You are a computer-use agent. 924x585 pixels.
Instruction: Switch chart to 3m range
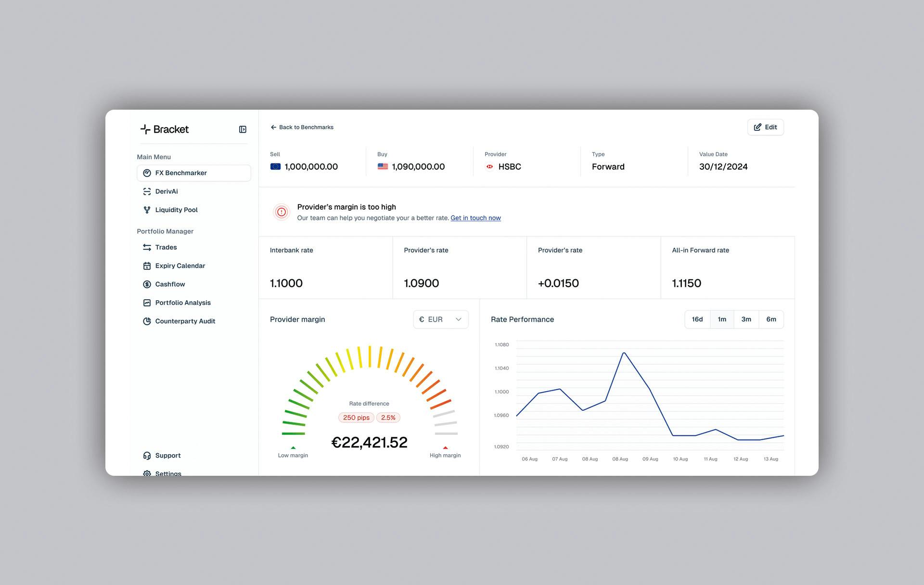pyautogui.click(x=746, y=319)
